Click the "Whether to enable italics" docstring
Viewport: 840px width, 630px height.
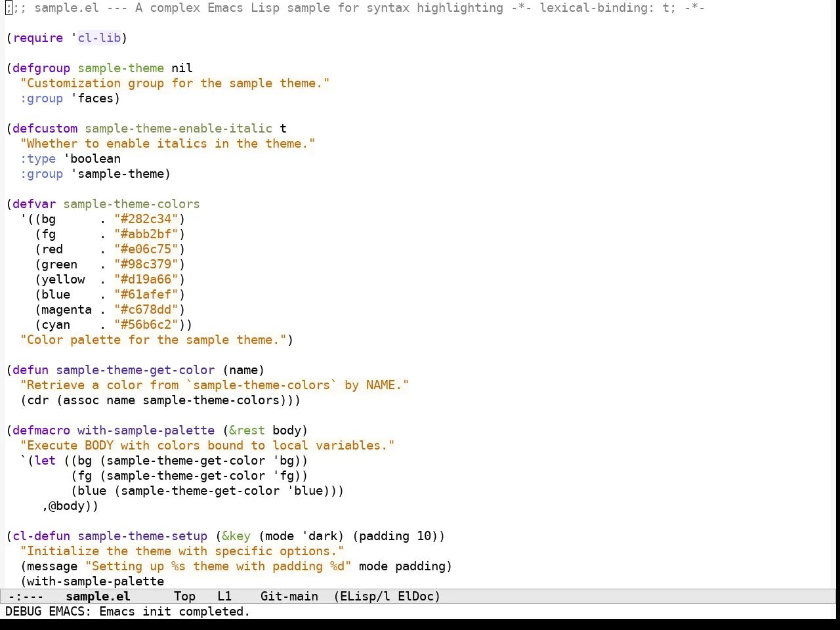pos(167,144)
